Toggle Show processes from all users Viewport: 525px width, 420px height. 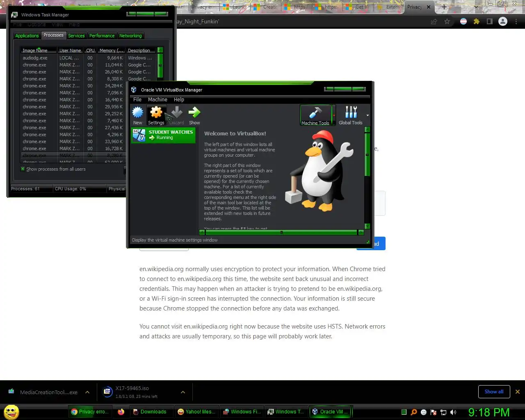point(23,169)
